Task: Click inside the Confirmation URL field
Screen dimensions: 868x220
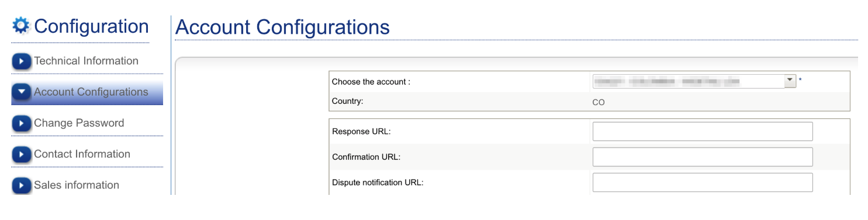Action: tap(703, 157)
